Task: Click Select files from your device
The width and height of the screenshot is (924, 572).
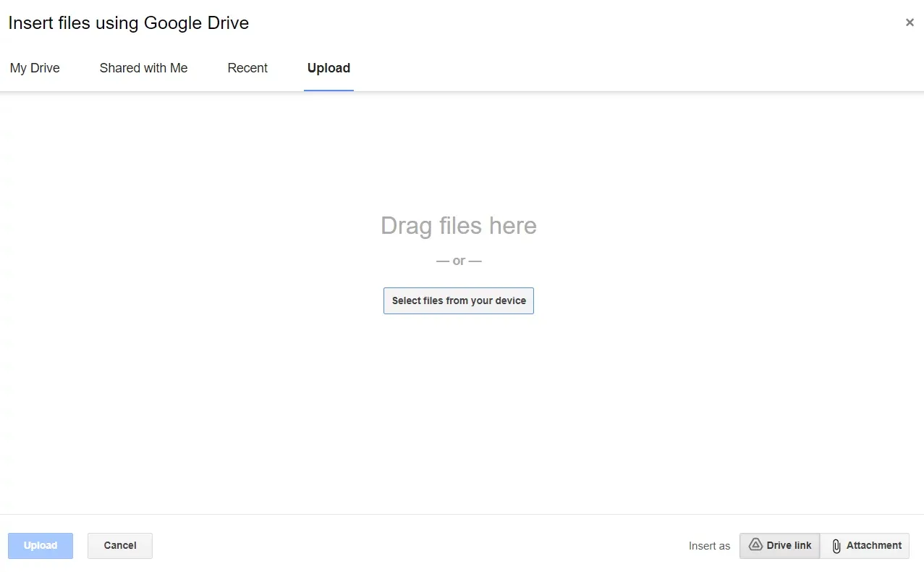Action: pyautogui.click(x=458, y=300)
